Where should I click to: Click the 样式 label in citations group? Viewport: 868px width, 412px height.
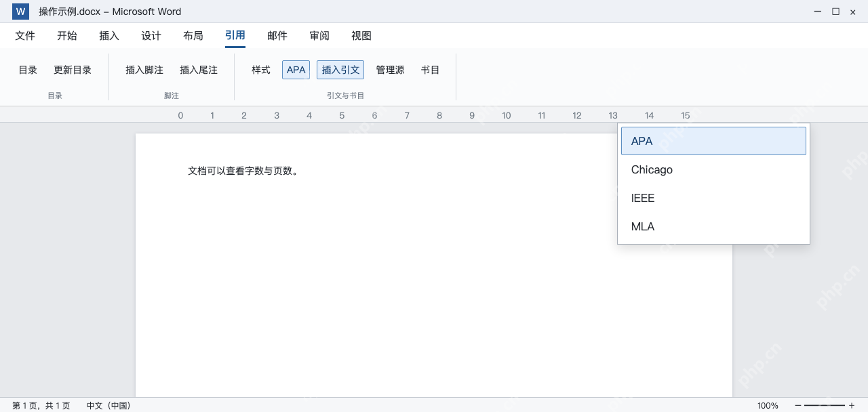point(261,70)
